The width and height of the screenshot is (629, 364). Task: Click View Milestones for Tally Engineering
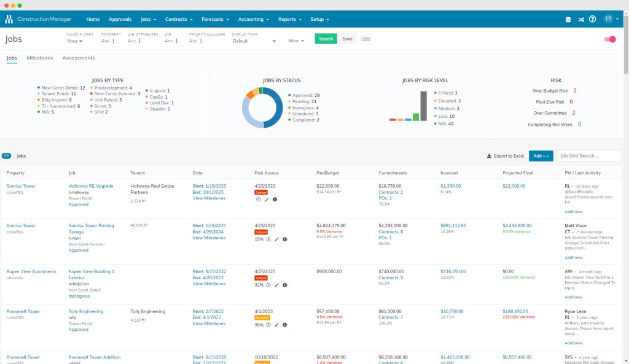coord(209,323)
